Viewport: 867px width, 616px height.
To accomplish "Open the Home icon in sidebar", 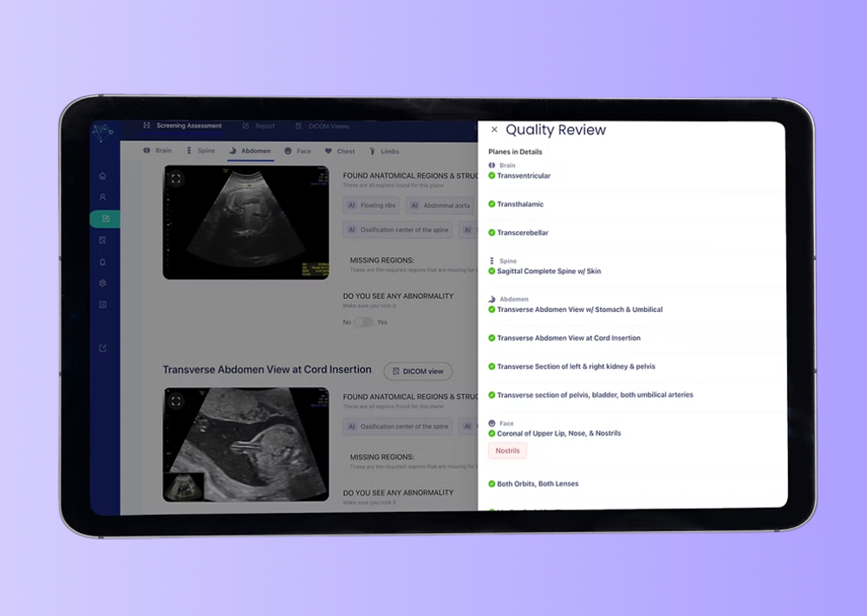I will point(102,176).
